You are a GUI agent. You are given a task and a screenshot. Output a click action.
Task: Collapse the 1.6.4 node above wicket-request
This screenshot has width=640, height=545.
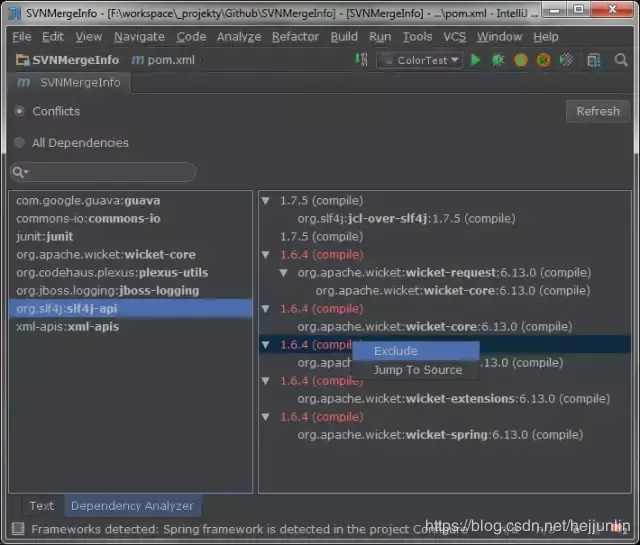coord(265,255)
